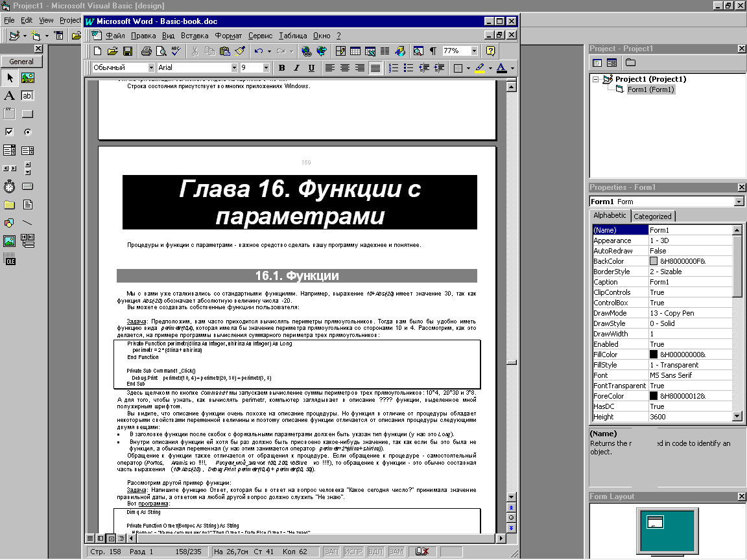This screenshot has width=747, height=560.
Task: Open the highlight color dropdown arrow
Action: pyautogui.click(x=490, y=69)
